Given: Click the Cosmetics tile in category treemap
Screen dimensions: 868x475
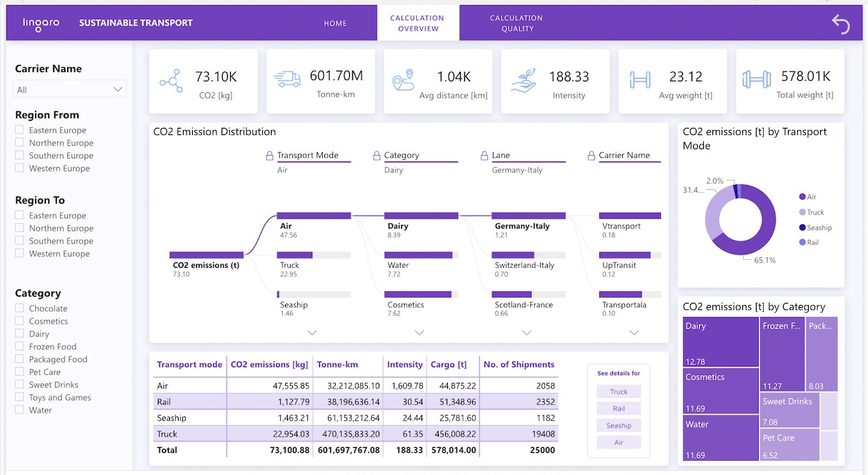Looking at the screenshot, I should tap(721, 391).
